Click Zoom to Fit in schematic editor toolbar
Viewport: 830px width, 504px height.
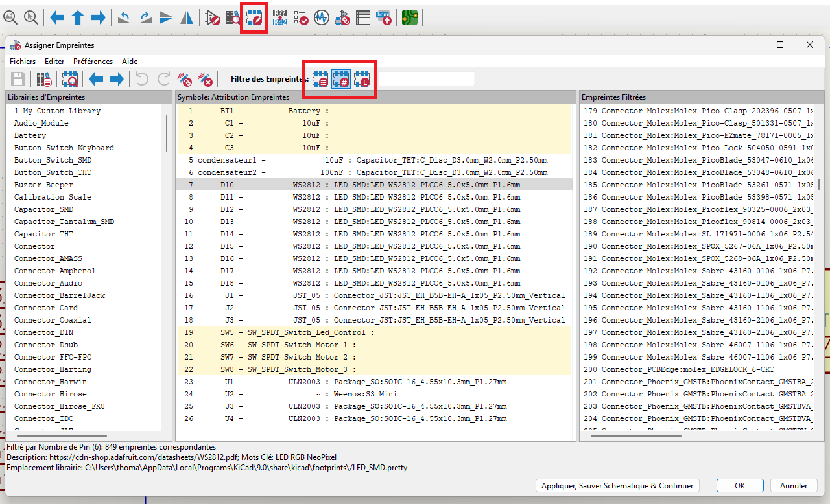click(10, 18)
